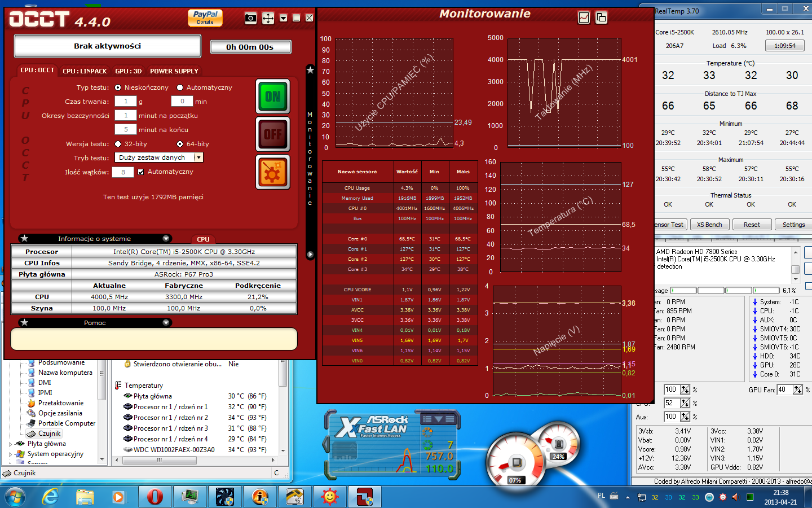
Task: Open the Tryb testu dropdown
Action: tap(159, 157)
